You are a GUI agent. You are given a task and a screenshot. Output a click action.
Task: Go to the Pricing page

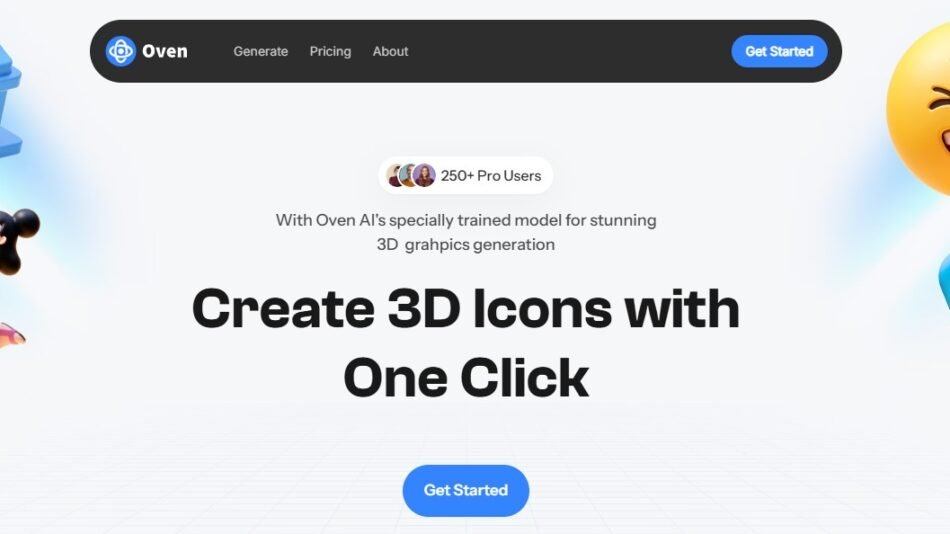330,52
